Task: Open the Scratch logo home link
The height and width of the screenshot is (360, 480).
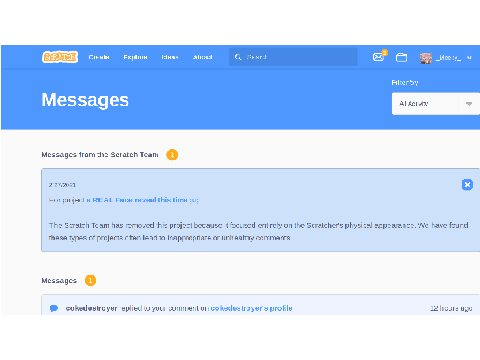Action: pyautogui.click(x=60, y=57)
